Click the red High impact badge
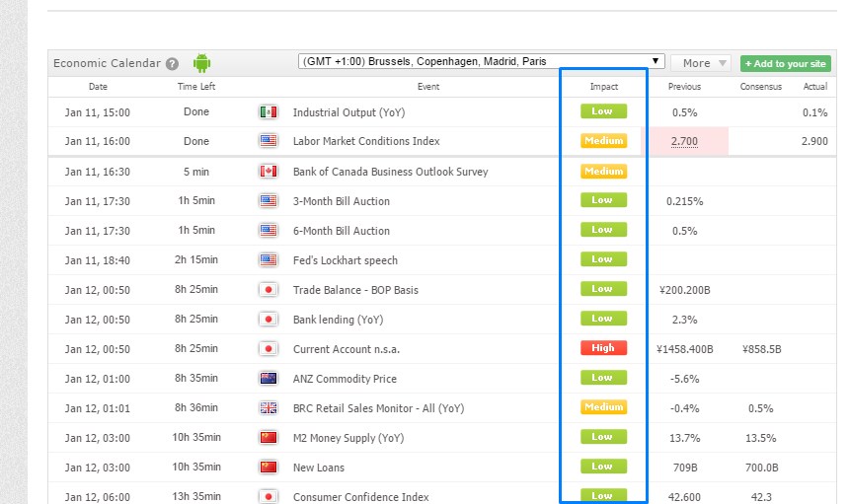Viewport: 850px width, 504px height. 603,348
